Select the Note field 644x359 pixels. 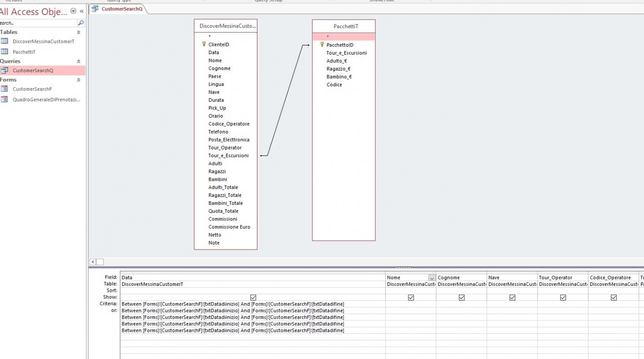pos(214,243)
